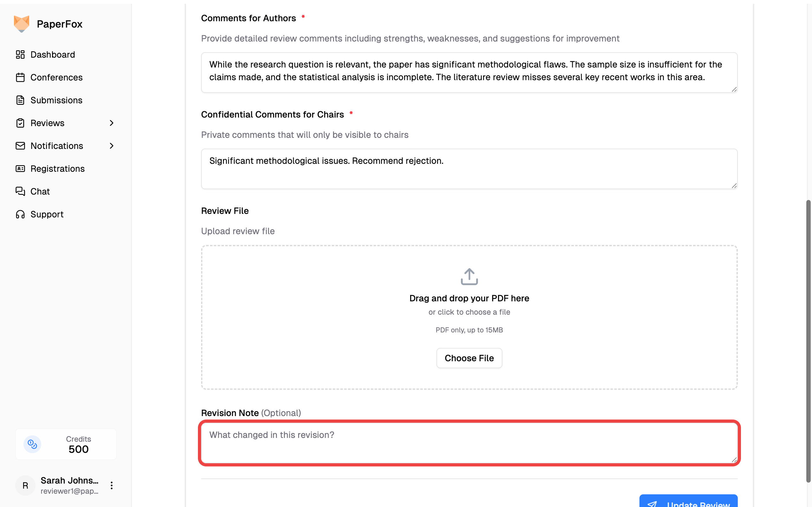Focus the Revision Note text area

pos(469,443)
